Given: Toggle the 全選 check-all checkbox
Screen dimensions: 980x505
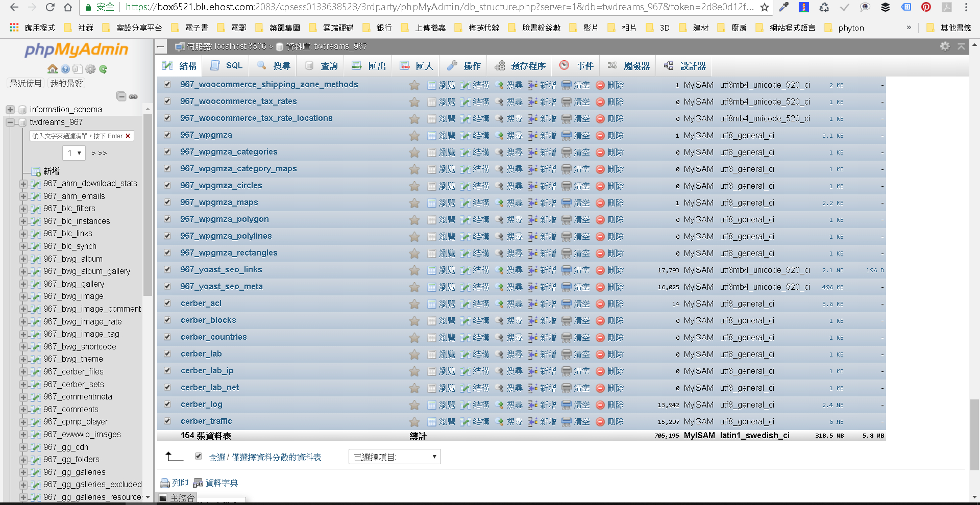Looking at the screenshot, I should pos(199,457).
